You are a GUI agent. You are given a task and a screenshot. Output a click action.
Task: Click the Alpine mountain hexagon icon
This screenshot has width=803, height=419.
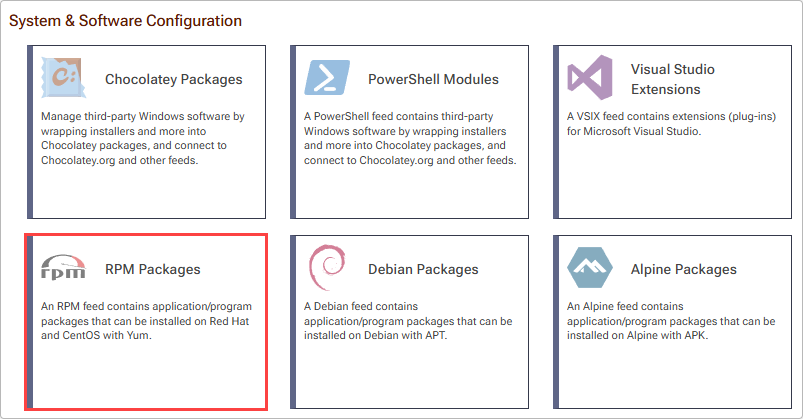pos(590,267)
